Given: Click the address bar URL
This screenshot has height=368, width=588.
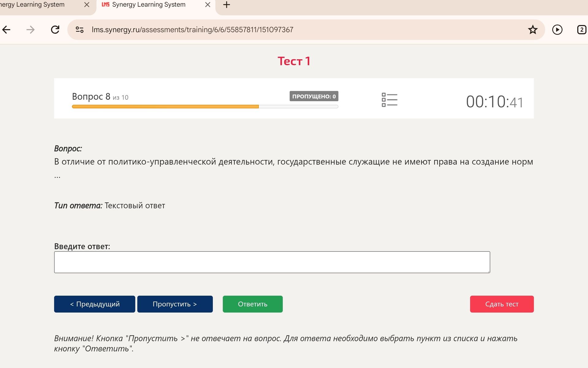Looking at the screenshot, I should [192, 30].
